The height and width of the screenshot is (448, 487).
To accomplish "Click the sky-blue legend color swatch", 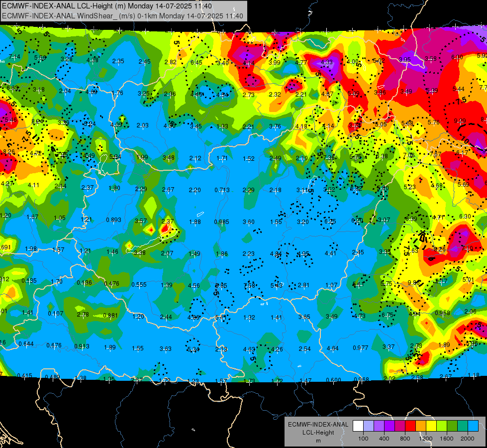I will tap(474, 426).
